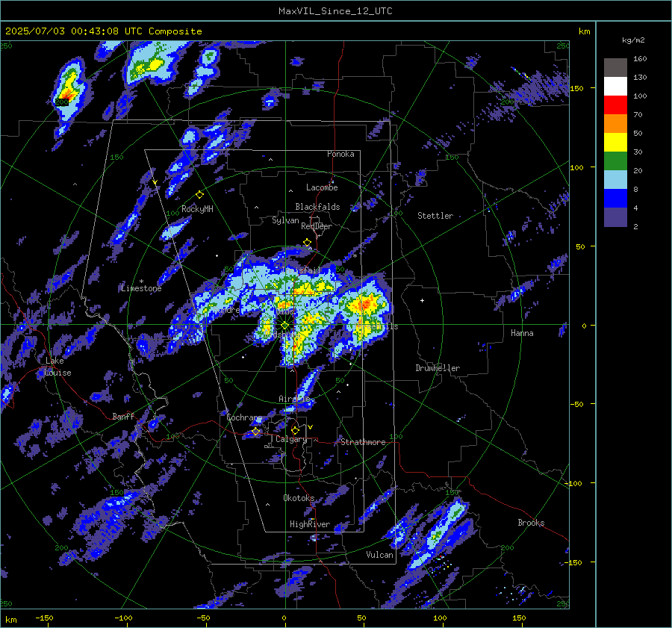Click the Drumheller city label

(x=438, y=368)
